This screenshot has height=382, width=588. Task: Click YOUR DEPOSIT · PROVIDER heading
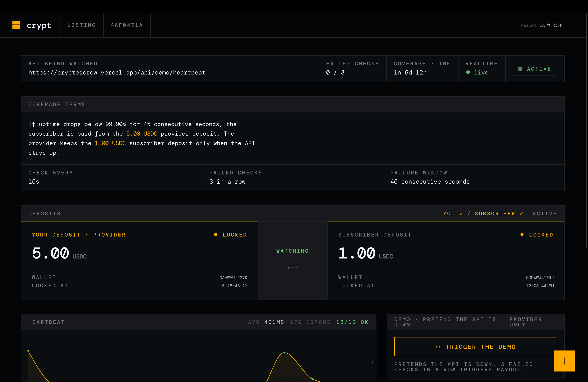[x=79, y=235]
